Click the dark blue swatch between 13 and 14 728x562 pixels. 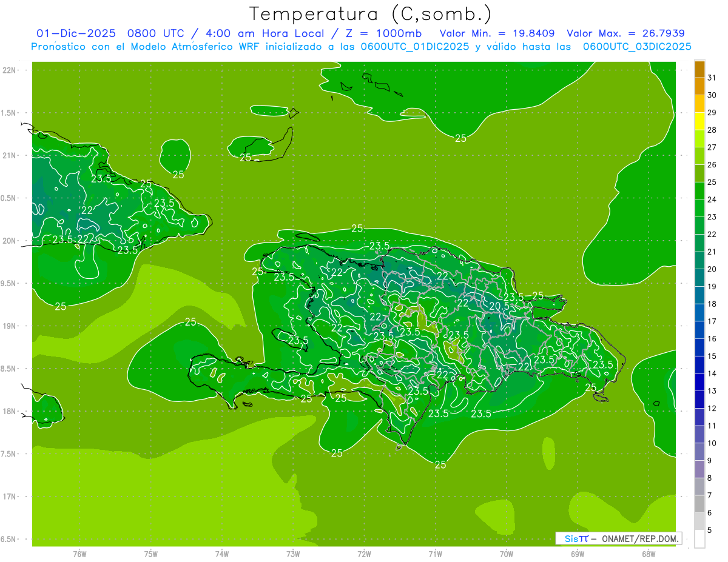[x=699, y=382]
